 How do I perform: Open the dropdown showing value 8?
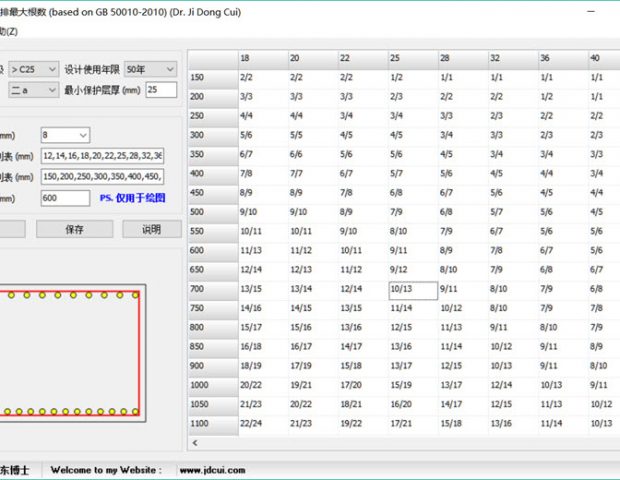(x=65, y=134)
